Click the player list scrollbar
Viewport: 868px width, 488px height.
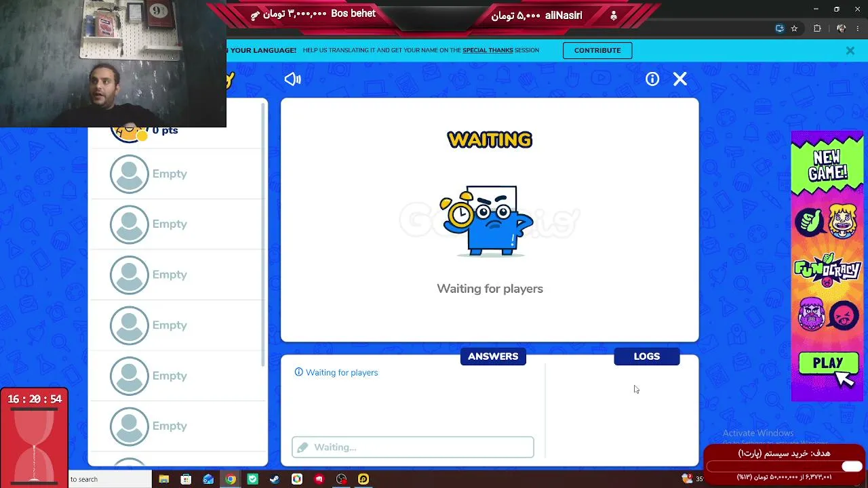coord(264,234)
